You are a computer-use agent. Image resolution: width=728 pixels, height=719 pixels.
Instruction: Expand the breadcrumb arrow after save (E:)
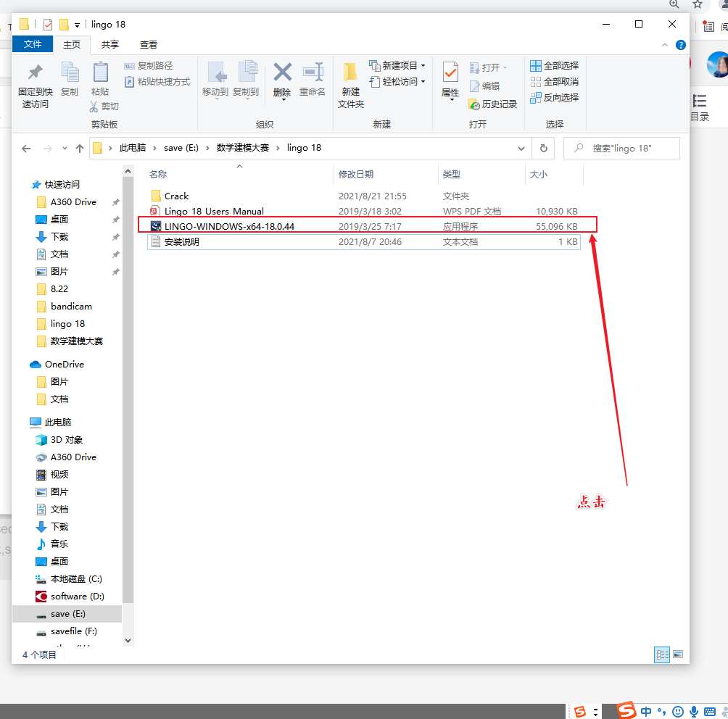click(207, 148)
